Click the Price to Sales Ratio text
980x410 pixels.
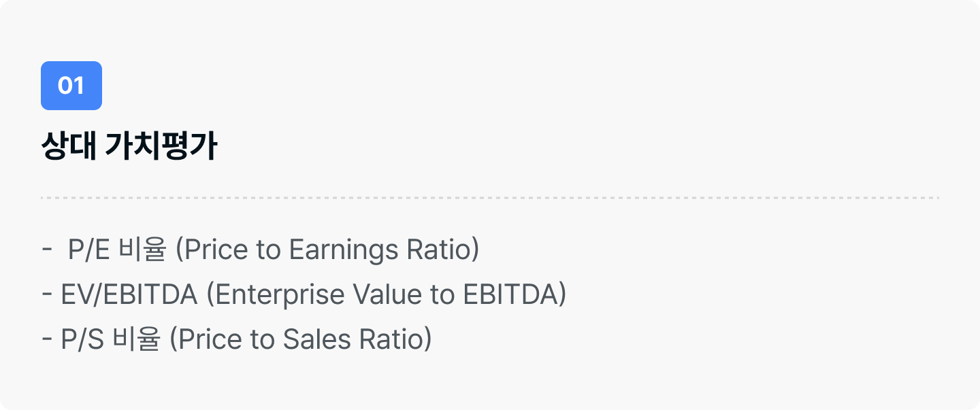coord(300,339)
